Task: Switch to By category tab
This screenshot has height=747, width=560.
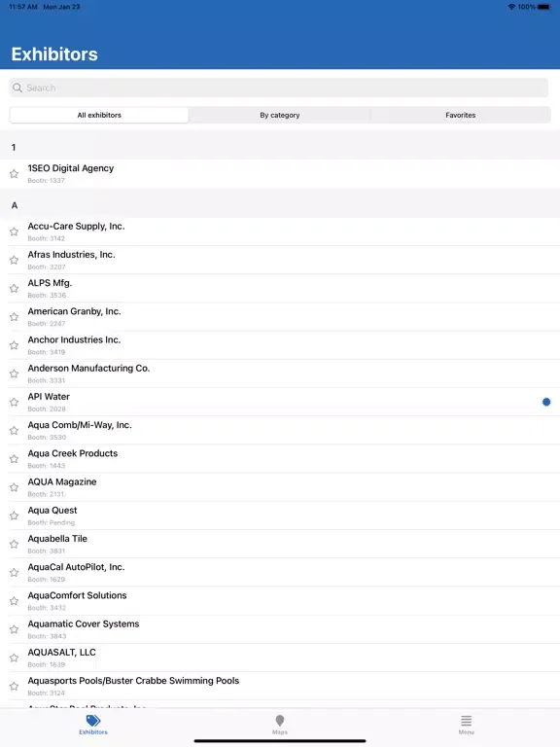Action: 280,115
